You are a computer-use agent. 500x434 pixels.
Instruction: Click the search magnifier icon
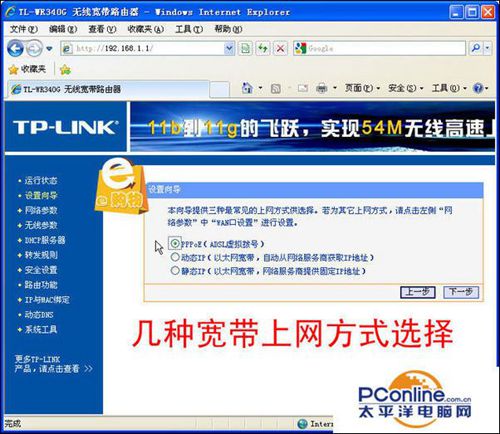click(x=476, y=49)
